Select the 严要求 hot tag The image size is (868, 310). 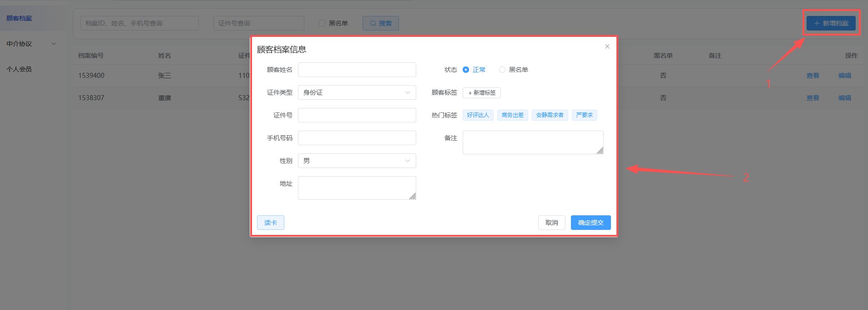click(585, 115)
